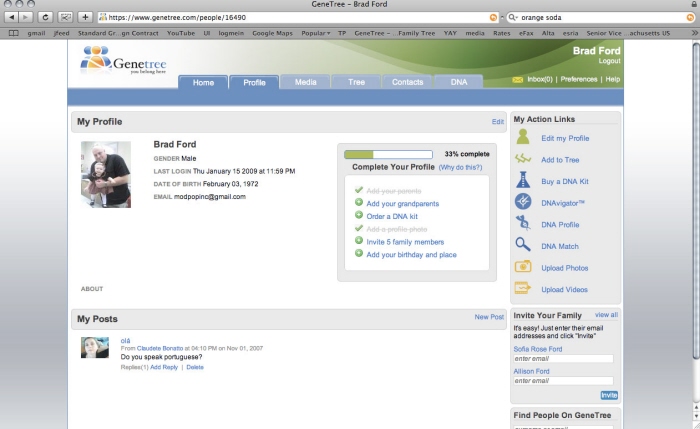The height and width of the screenshot is (429, 700).
Task: Click the DNA Match magnifying glass icon
Action: click(523, 245)
